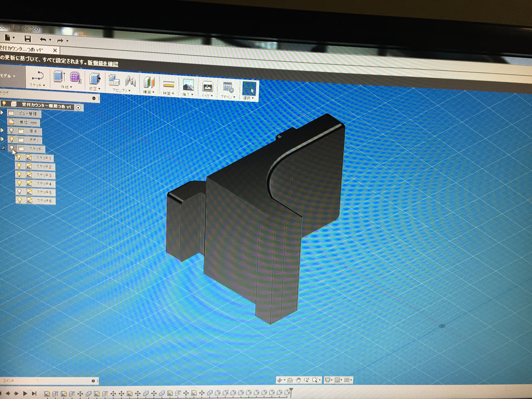Open the 構築 toolbar menu
This screenshot has width=532, height=399.
(x=149, y=92)
